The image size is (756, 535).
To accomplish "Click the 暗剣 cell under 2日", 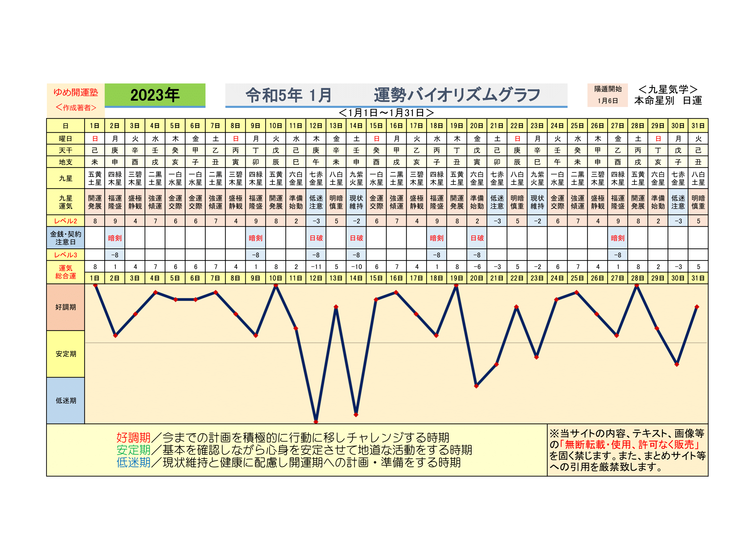I will click(x=115, y=238).
